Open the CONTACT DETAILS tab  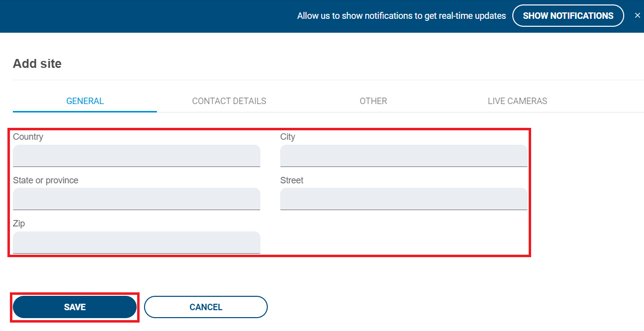pos(229,101)
